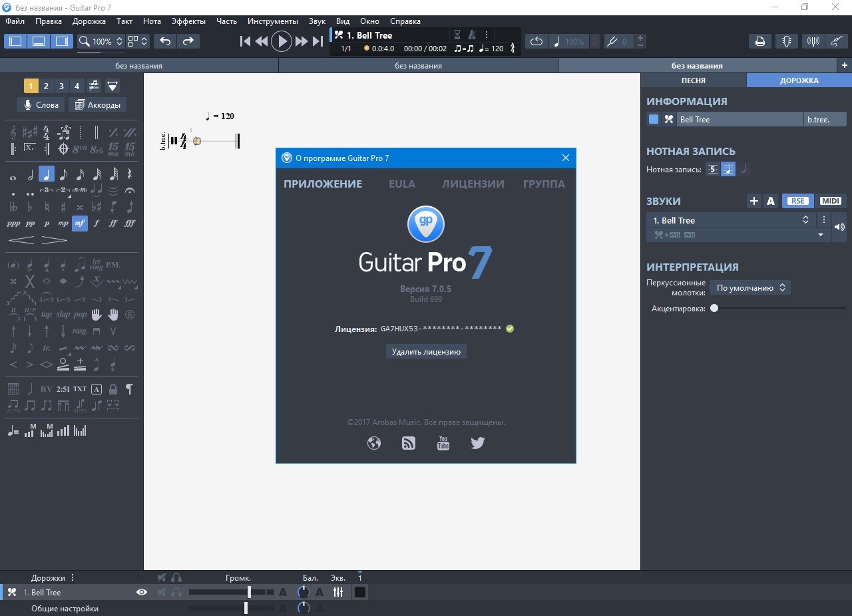Open the Аккорды chords button
Screen dimensions: 852x616
[98, 104]
